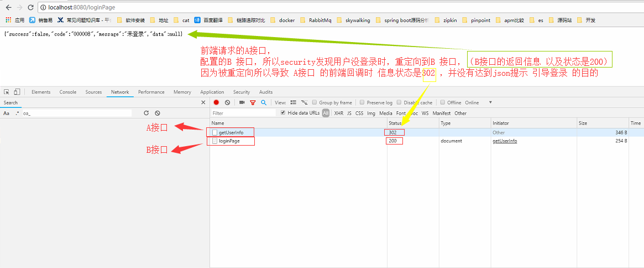
Task: Toggle match case Aa in search
Action: pos(6,113)
